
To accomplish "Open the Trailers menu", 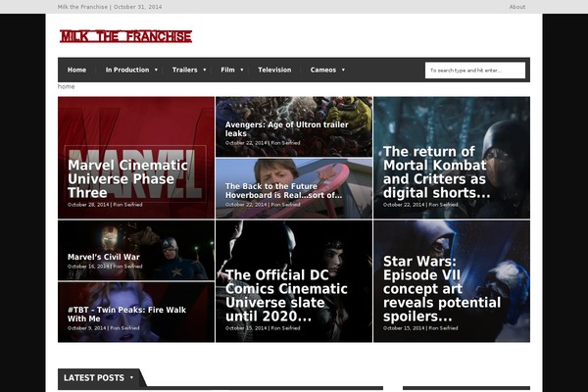I will 184,70.
